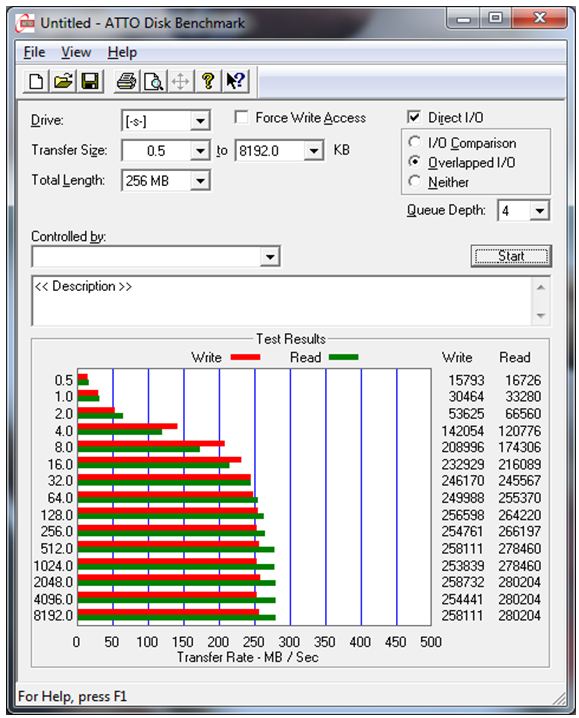Open the View menu
This screenshot has width=579, height=718.
76,52
